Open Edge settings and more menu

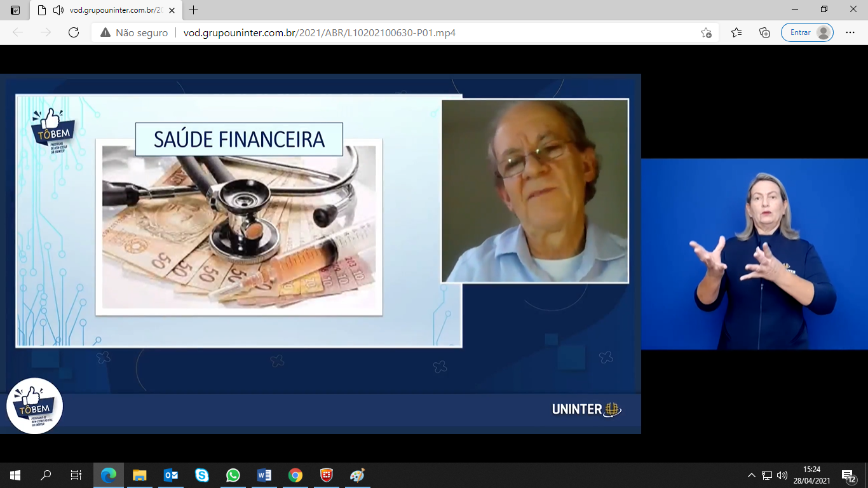pyautogui.click(x=850, y=32)
